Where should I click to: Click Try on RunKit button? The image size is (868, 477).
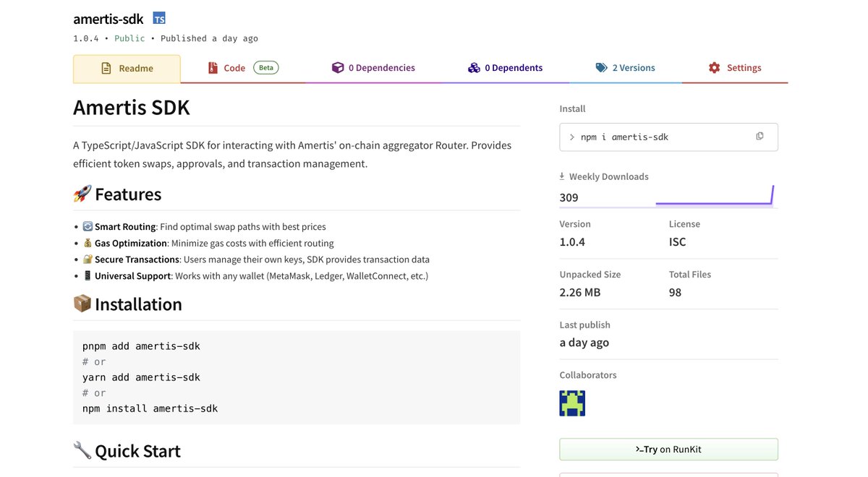(x=668, y=450)
